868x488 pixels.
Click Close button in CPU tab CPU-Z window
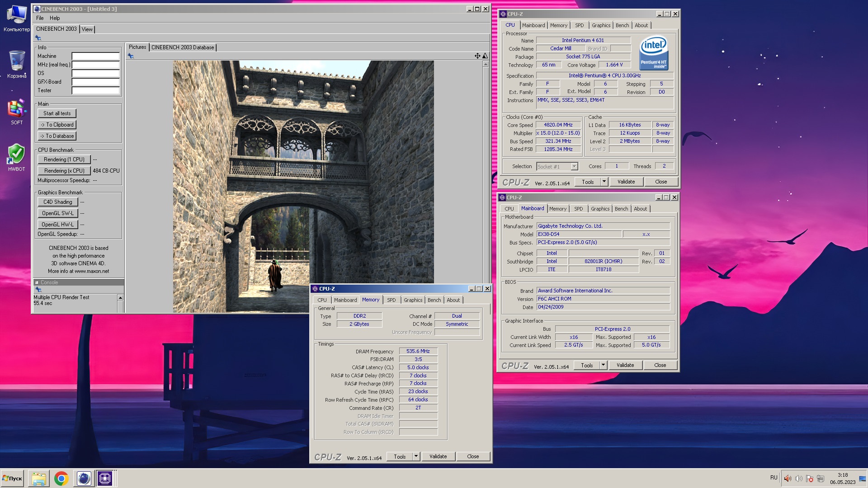coord(661,182)
